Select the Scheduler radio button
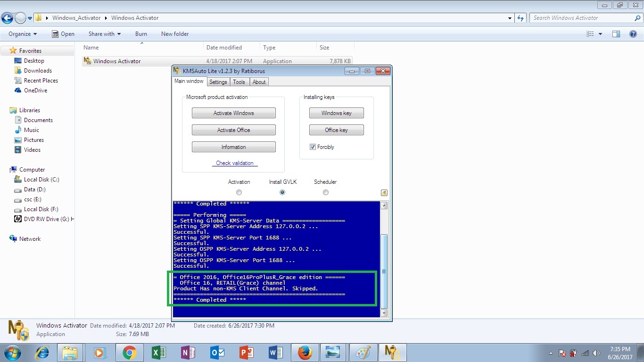 click(x=326, y=192)
